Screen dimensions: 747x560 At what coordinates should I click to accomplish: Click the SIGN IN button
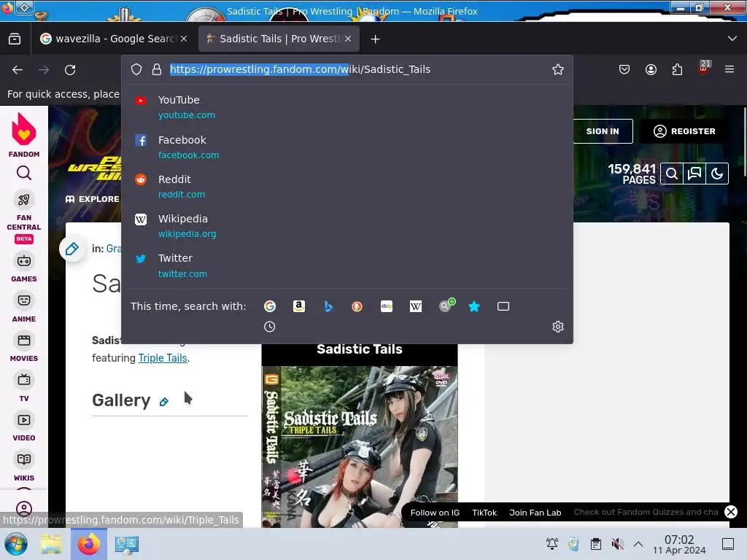tap(602, 131)
